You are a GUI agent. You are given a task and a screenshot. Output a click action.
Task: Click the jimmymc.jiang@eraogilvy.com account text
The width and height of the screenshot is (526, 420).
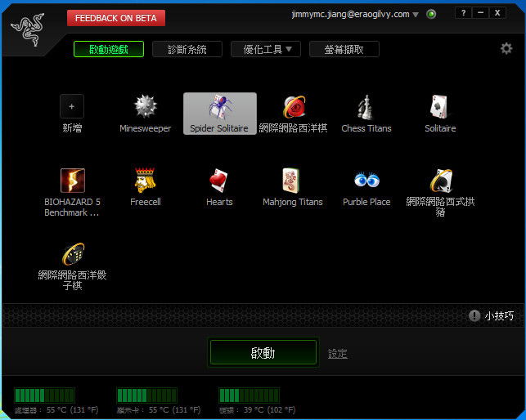tap(350, 15)
